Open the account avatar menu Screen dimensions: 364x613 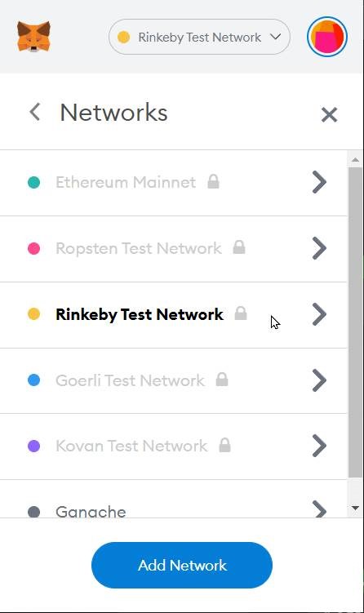pos(327,37)
